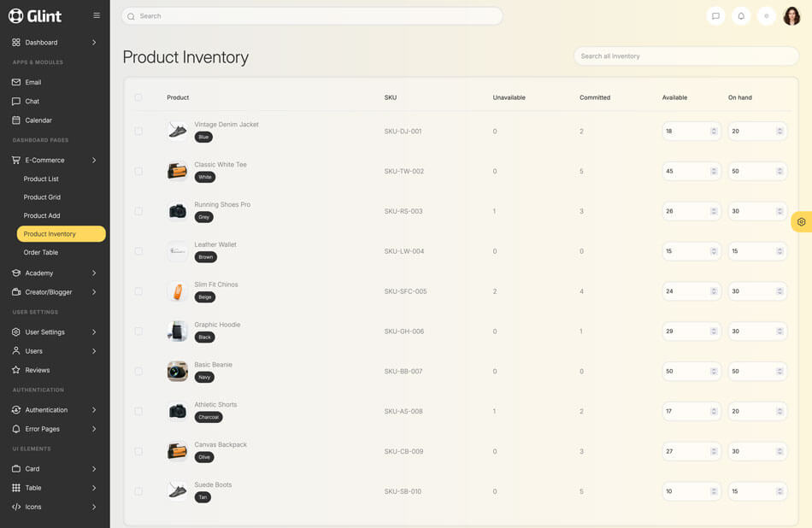Open the Order Table page
Image resolution: width=812 pixels, height=528 pixels.
(41, 253)
